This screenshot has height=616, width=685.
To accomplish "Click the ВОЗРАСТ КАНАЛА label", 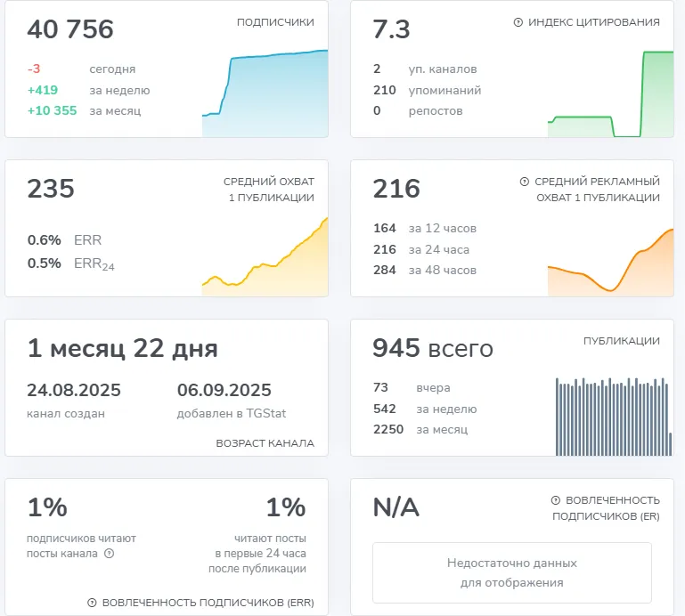I will pyautogui.click(x=265, y=443).
